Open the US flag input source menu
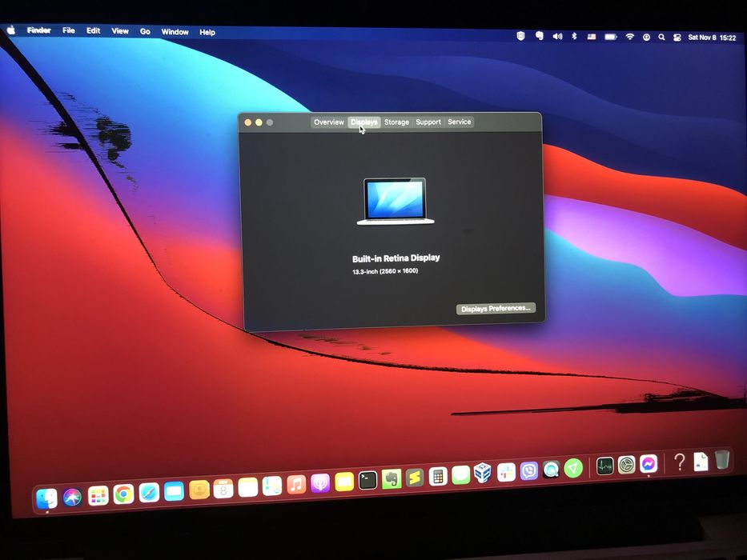Viewport: 747px width, 560px height. [592, 37]
